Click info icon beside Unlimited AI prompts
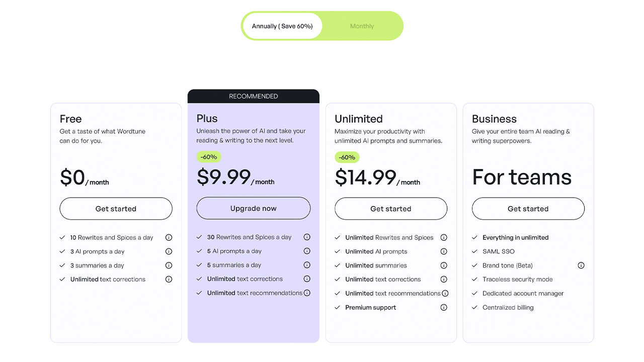The width and height of the screenshot is (644, 362). pos(444,251)
